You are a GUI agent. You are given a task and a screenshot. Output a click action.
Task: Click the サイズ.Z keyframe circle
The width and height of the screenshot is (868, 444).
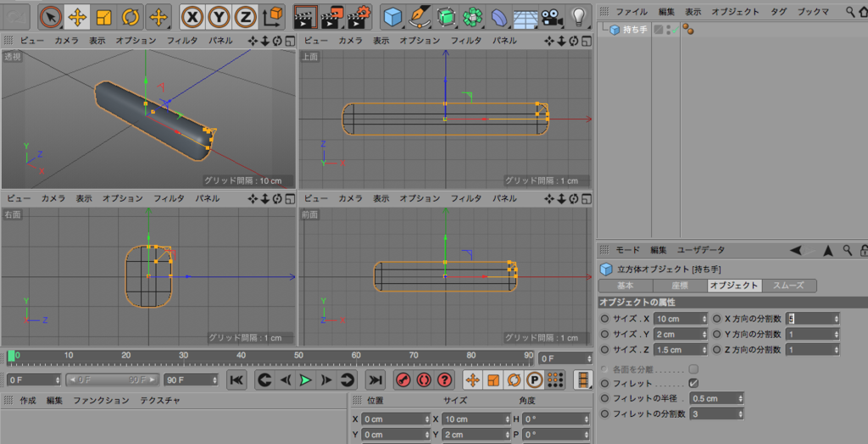point(605,350)
